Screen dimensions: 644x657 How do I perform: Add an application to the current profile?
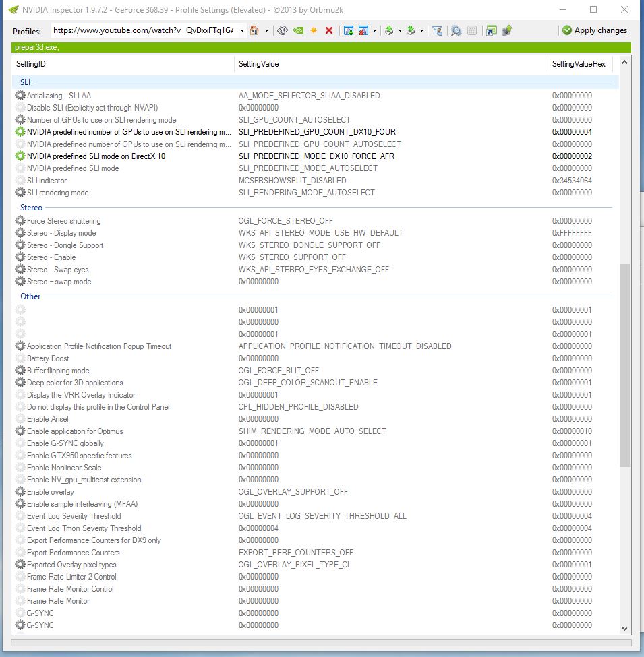pos(349,30)
